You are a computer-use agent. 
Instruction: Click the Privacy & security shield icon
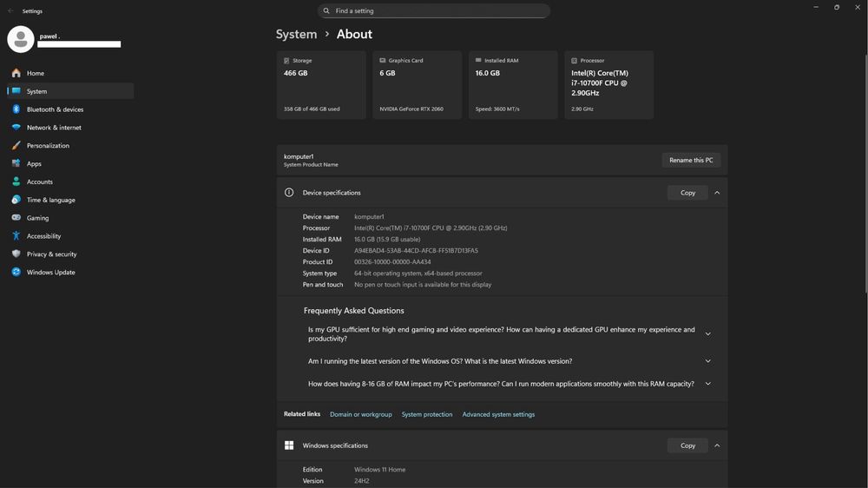(16, 254)
